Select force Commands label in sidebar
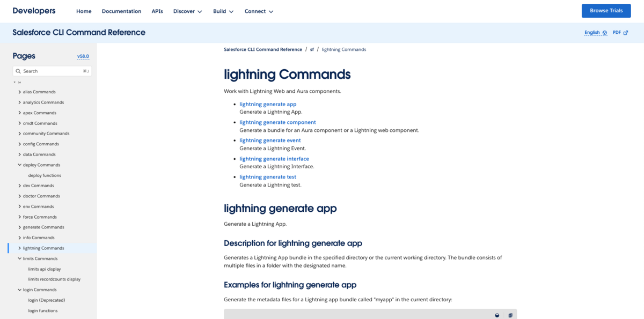The height and width of the screenshot is (319, 644). pos(40,217)
